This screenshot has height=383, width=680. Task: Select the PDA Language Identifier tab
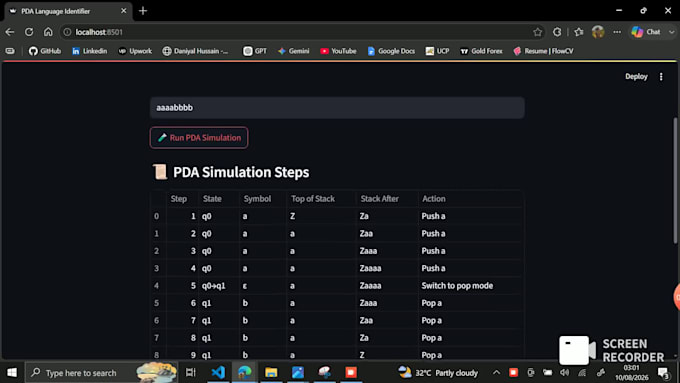pyautogui.click(x=67, y=11)
